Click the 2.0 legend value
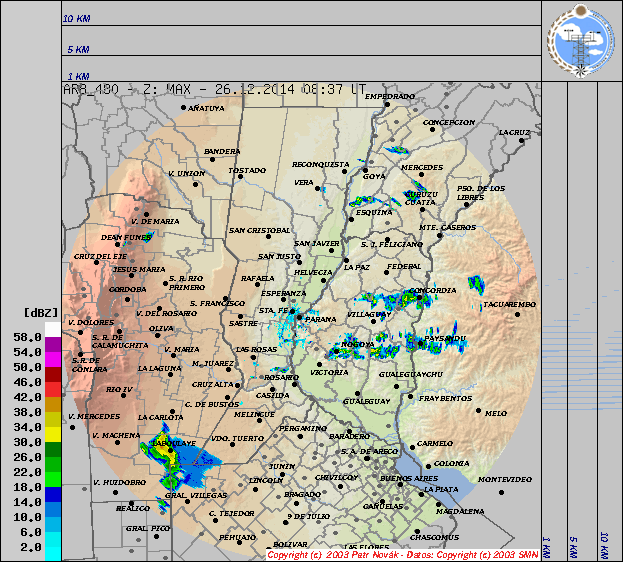623x562 pixels. (x=31, y=547)
